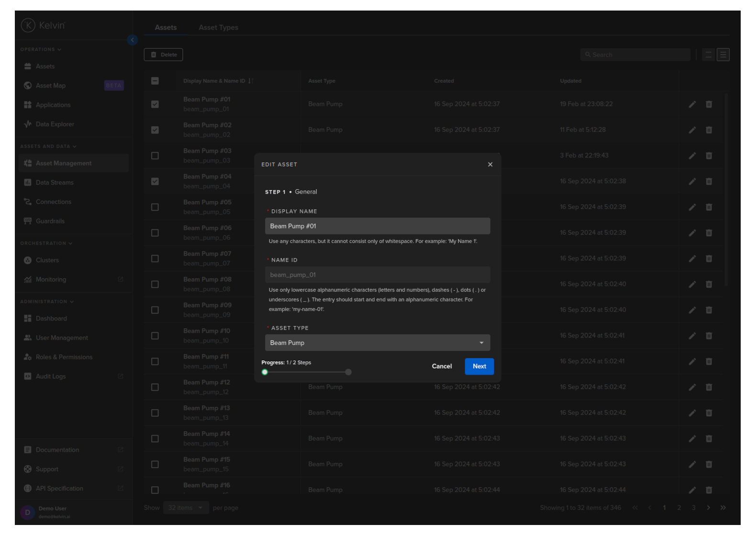Screen dimensions: 756x536
Task: Go to the last page of assets
Action: [723, 508]
